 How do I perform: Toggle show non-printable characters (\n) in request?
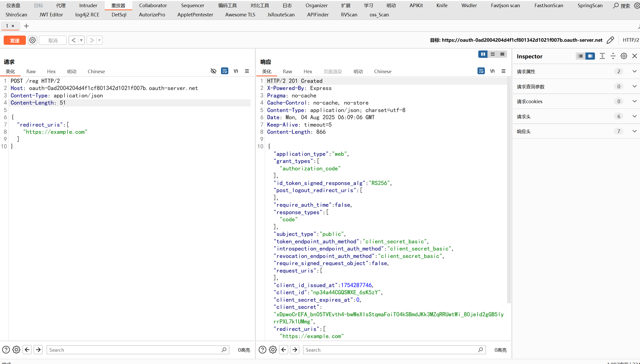(236, 71)
